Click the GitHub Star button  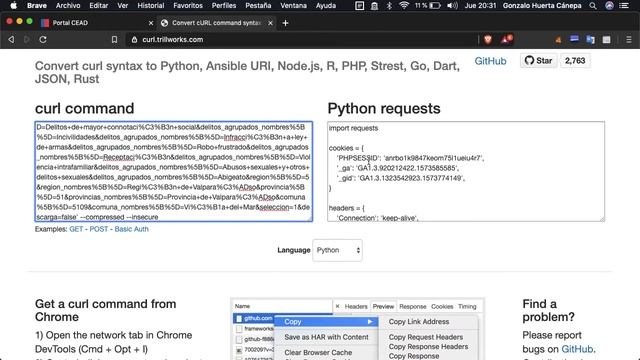(x=538, y=61)
